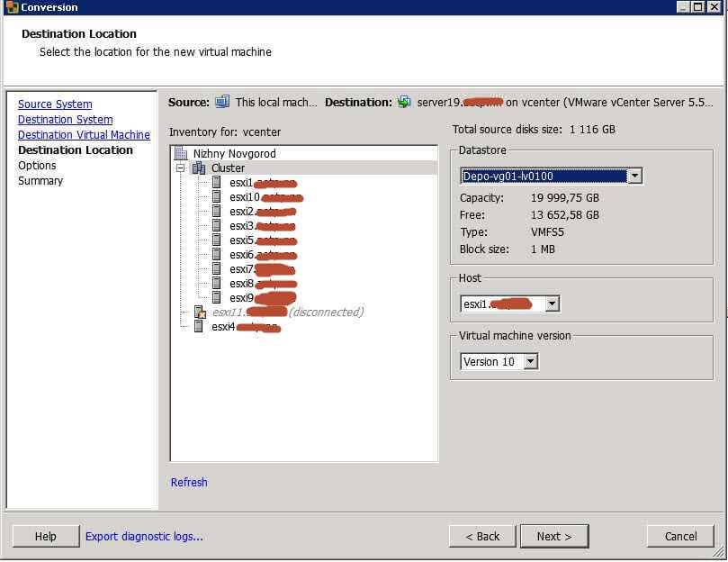The height and width of the screenshot is (562, 728).
Task: Open the Datastore dropdown list
Action: click(634, 176)
